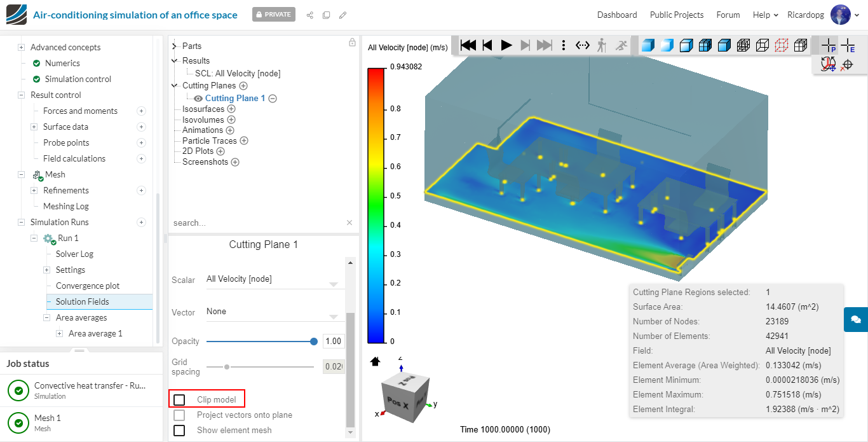This screenshot has height=442, width=868.
Task: Select black wireframe mesh cube mode
Action: [743, 45]
